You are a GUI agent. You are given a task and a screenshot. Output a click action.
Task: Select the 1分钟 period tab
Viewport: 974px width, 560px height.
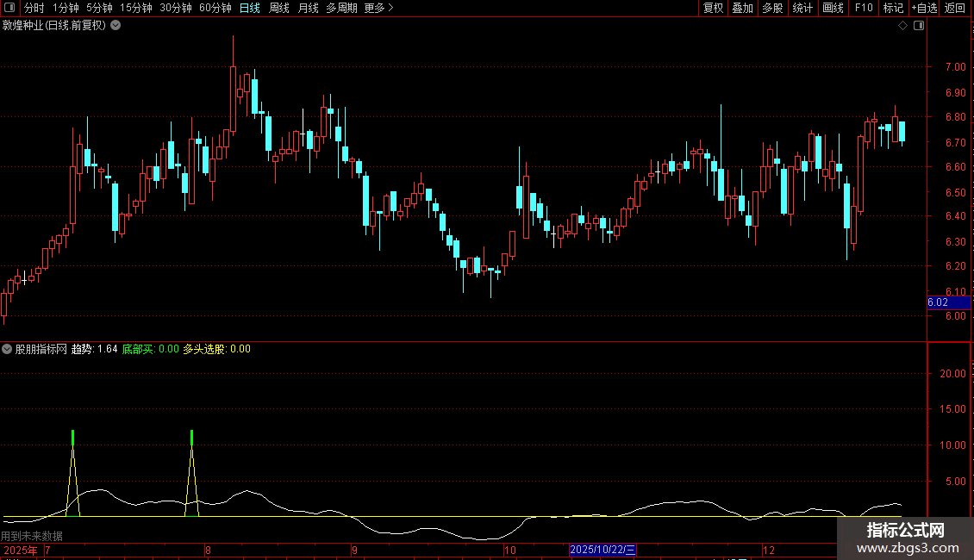pyautogui.click(x=66, y=8)
